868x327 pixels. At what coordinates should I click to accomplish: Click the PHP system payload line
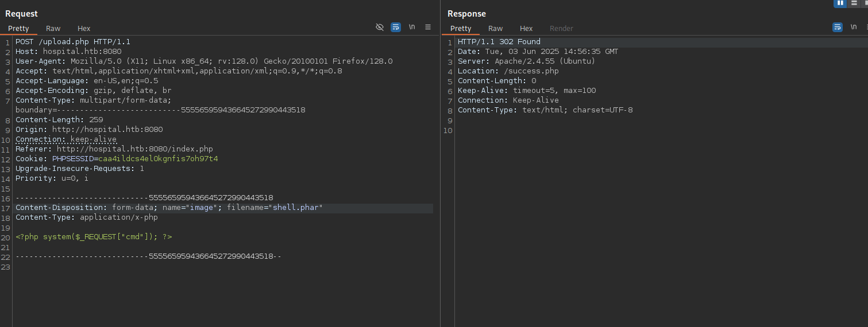click(x=94, y=237)
